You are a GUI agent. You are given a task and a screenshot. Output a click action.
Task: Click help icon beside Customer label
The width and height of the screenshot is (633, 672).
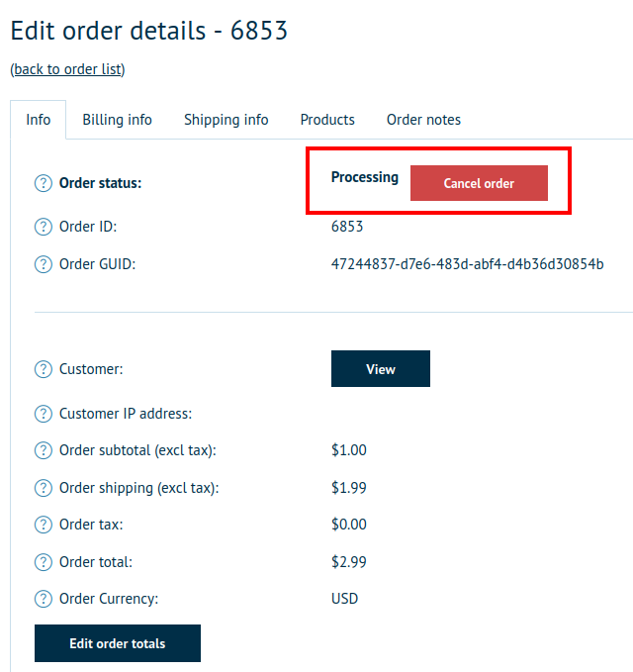43,369
